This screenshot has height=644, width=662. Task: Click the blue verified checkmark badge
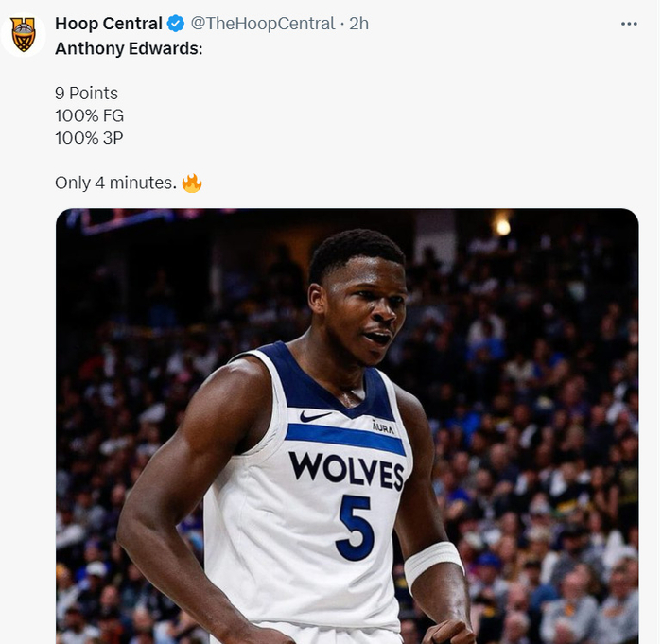176,24
